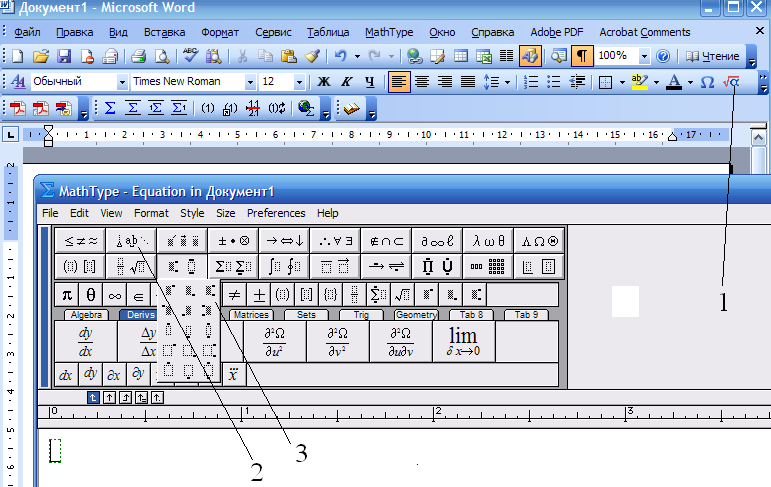Open the Вставка menu in Word
Screen dimensions: 771x487
pos(164,32)
